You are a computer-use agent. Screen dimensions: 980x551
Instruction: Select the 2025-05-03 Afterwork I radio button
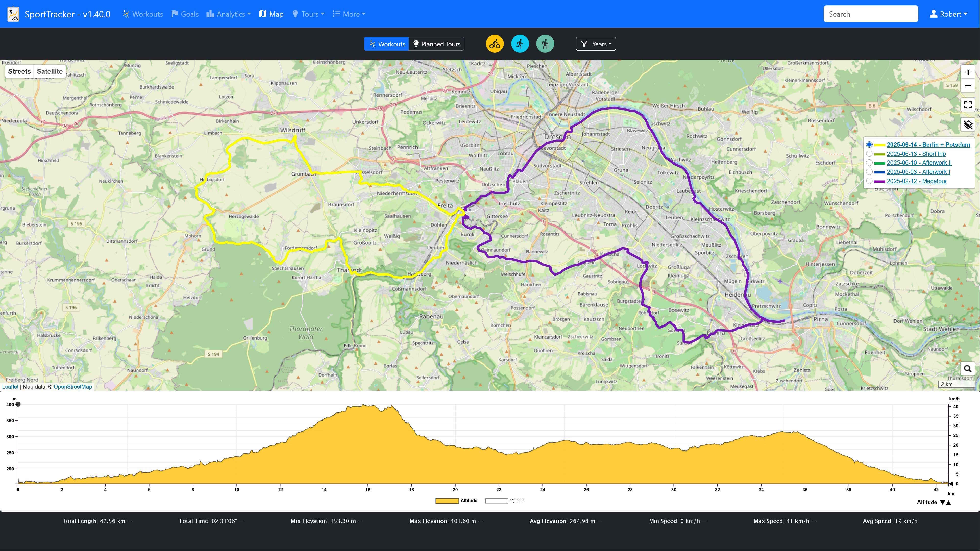tap(869, 172)
